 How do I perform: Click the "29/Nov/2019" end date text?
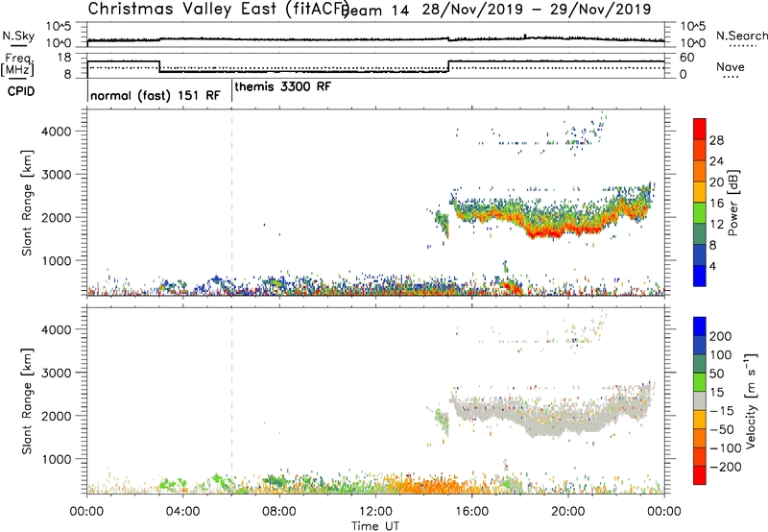[600, 9]
